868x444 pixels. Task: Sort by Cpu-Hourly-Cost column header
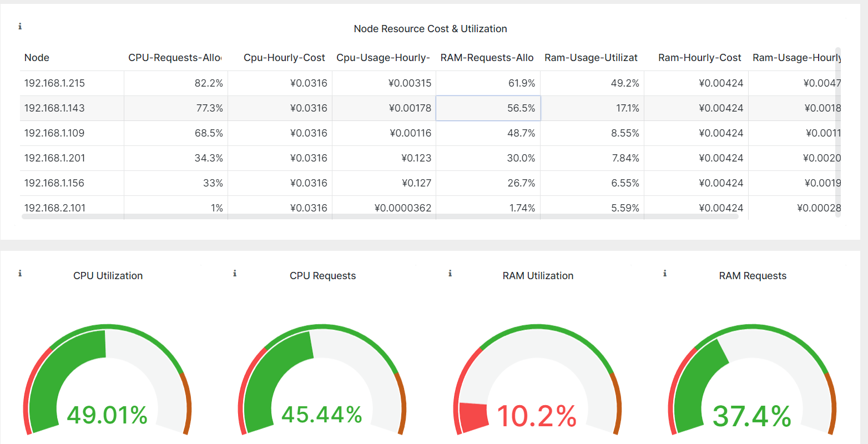click(284, 58)
